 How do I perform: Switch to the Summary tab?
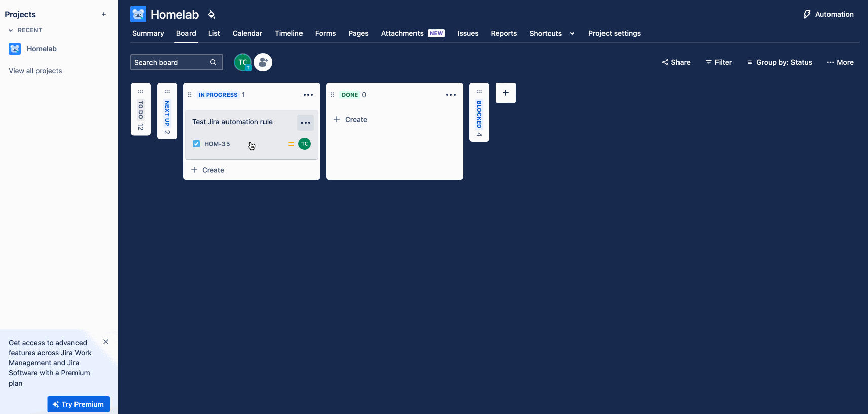pyautogui.click(x=148, y=33)
